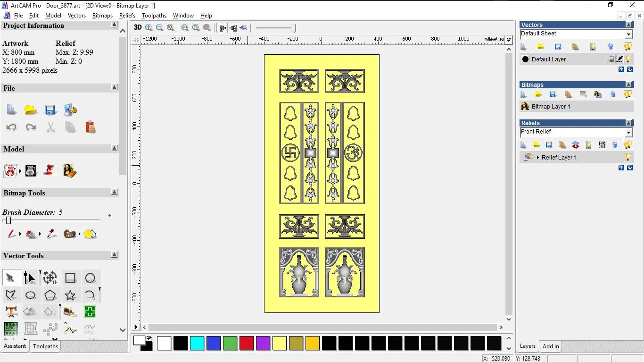Select the Create Polygon vector tool
This screenshot has height=362, width=644.
(x=50, y=295)
